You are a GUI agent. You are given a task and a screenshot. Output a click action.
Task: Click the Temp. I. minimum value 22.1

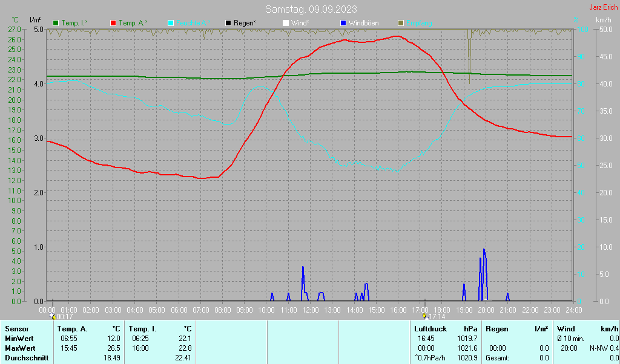click(185, 339)
